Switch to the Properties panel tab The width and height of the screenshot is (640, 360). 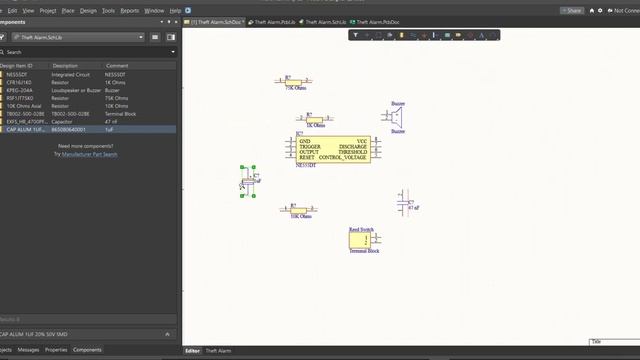(x=56, y=350)
